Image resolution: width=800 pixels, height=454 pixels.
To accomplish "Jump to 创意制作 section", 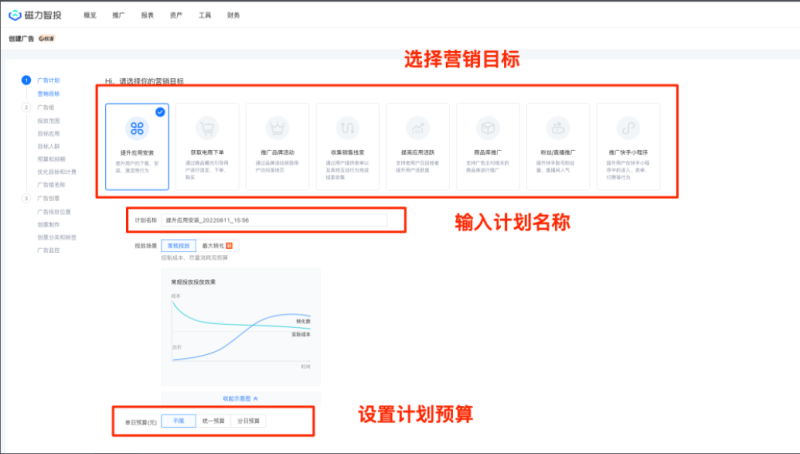I will pyautogui.click(x=48, y=224).
